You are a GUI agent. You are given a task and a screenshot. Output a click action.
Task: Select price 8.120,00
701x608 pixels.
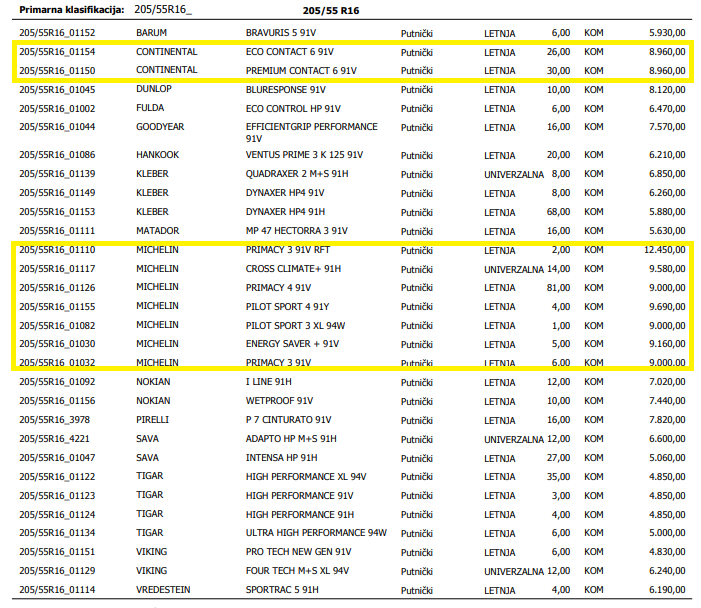click(x=667, y=90)
